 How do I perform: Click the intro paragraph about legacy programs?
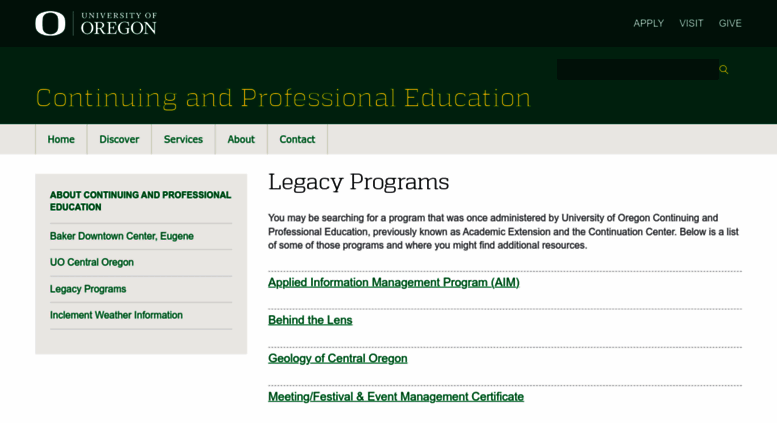(x=503, y=231)
